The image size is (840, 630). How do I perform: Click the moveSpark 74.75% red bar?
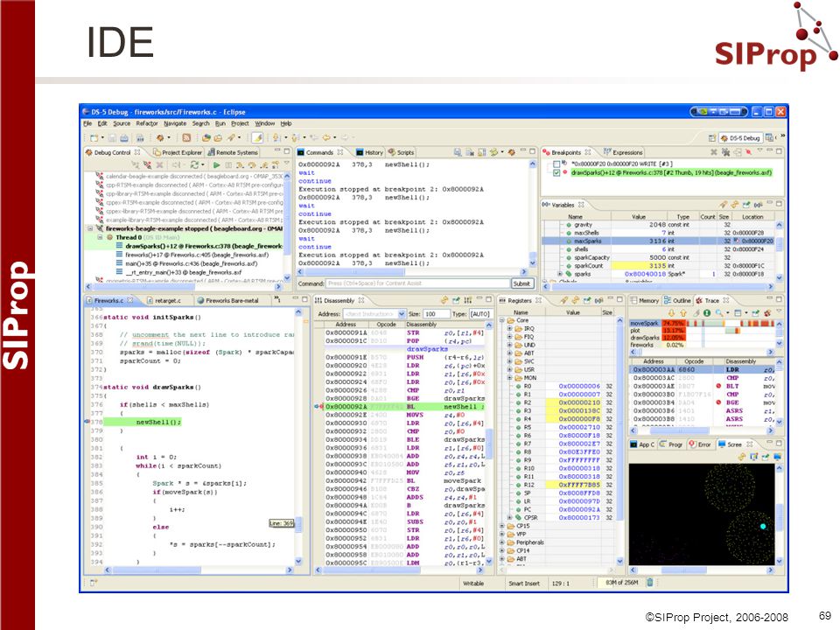674,324
